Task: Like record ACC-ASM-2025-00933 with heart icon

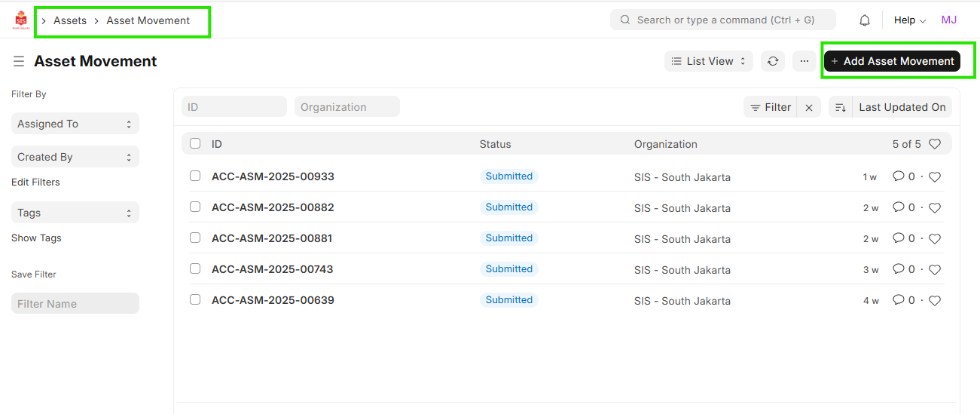Action: [x=935, y=177]
